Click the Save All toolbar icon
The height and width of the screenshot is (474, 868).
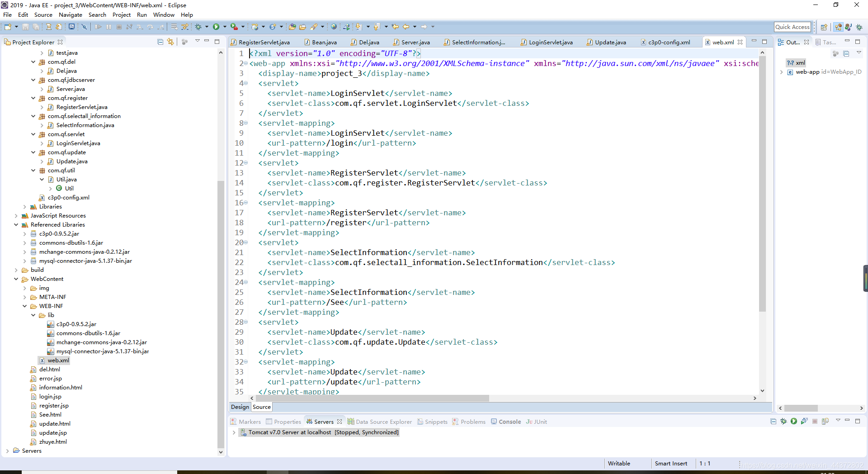[36, 27]
